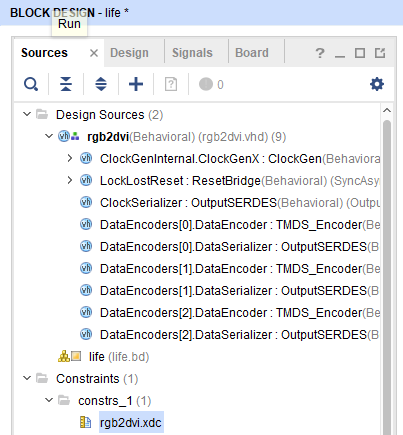Viewport: 403px width, 435px height.
Task: Select the rgb2dvi.xdc constraints file
Action: (131, 422)
